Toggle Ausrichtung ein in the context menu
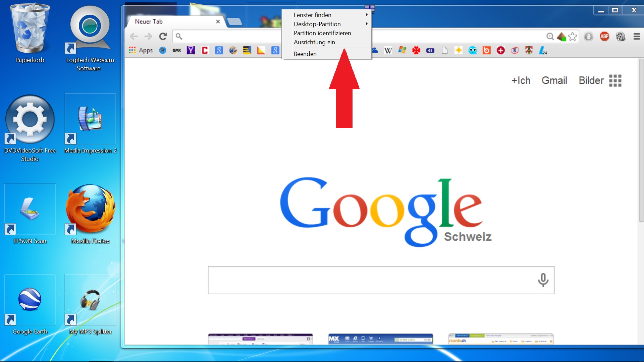 pos(314,42)
